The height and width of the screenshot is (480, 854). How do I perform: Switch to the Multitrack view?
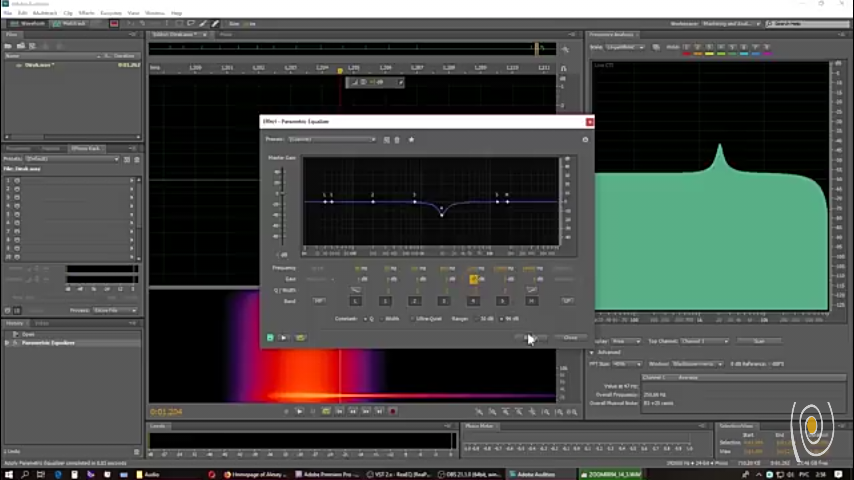pyautogui.click(x=71, y=22)
